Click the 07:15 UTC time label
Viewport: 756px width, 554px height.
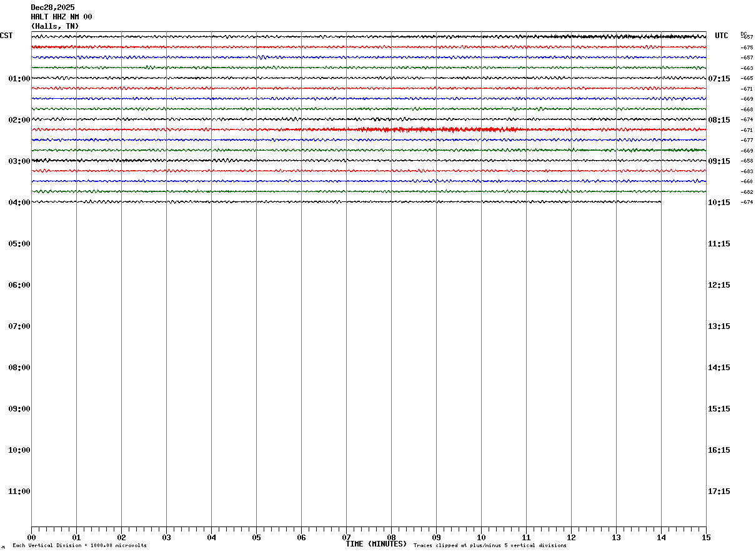pos(719,79)
